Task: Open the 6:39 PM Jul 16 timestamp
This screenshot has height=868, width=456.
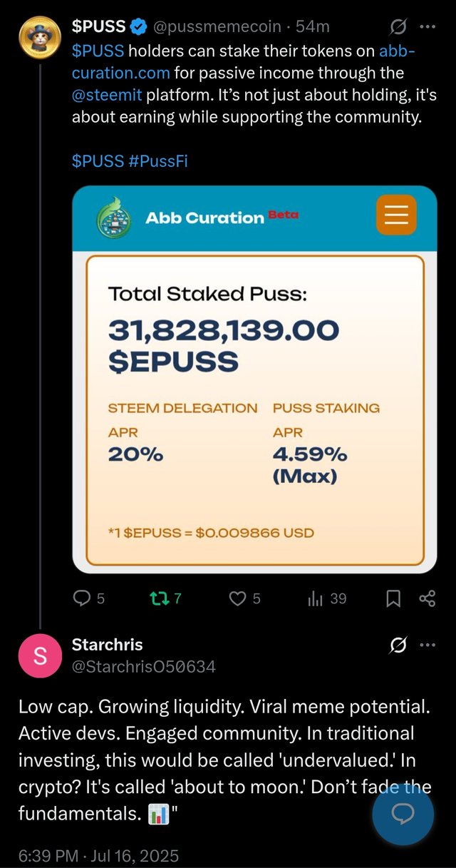Action: [99, 855]
